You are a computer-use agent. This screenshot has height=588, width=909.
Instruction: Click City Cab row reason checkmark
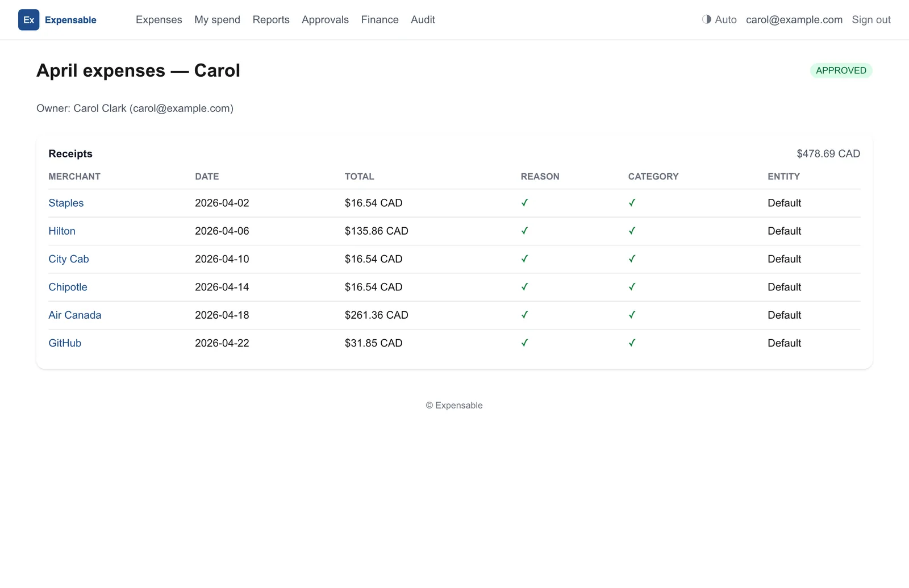pyautogui.click(x=525, y=259)
